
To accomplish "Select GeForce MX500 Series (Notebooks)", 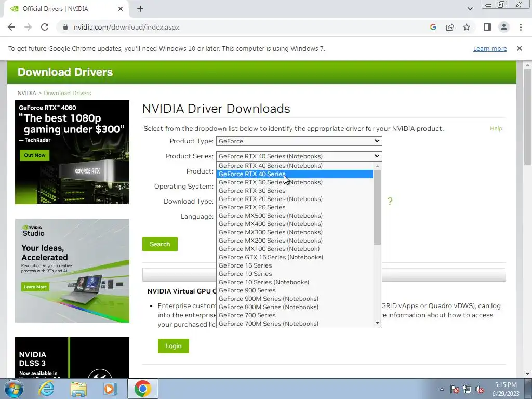I will pyautogui.click(x=295, y=216).
